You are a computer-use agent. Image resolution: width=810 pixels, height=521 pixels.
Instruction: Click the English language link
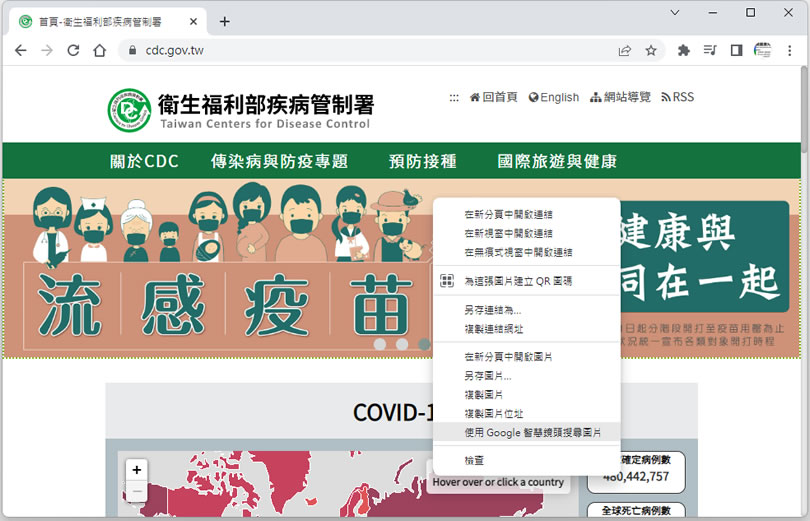tap(554, 97)
